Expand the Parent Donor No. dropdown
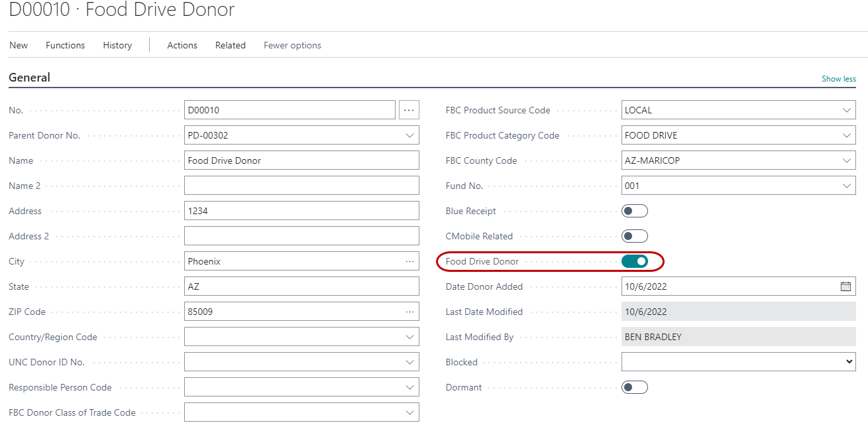This screenshot has width=868, height=425. 409,135
